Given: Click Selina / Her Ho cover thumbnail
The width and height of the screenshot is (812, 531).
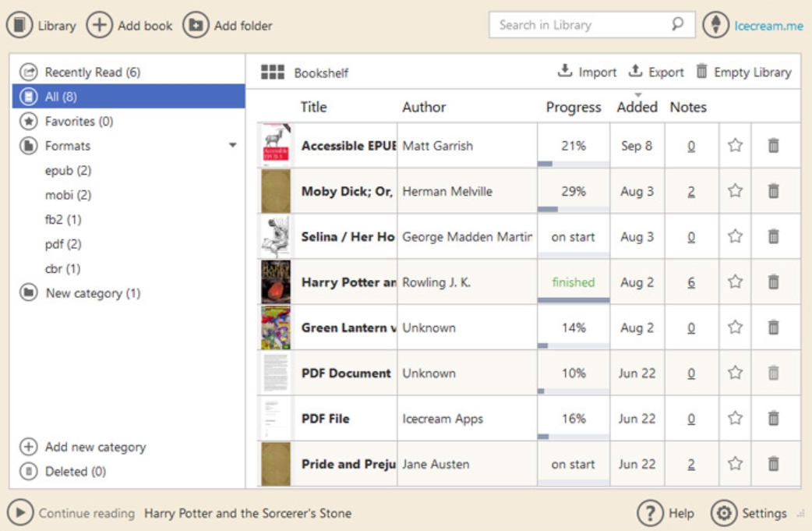Looking at the screenshot, I should (x=276, y=236).
